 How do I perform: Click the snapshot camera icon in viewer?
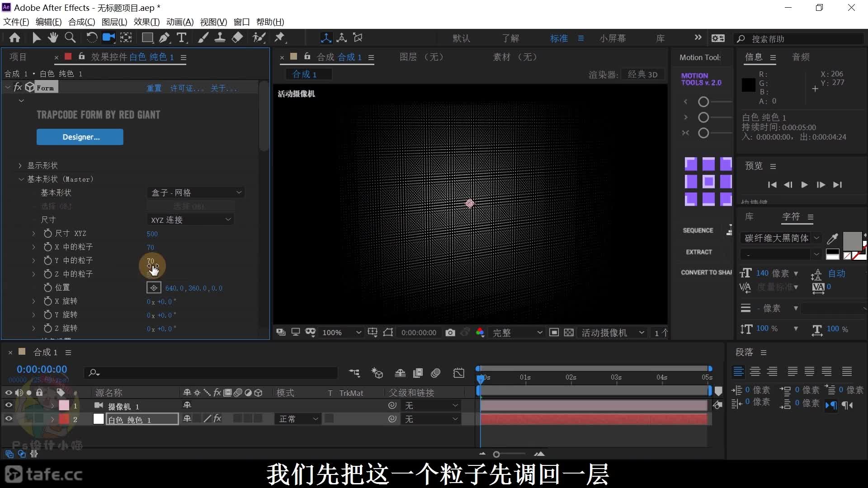450,333
